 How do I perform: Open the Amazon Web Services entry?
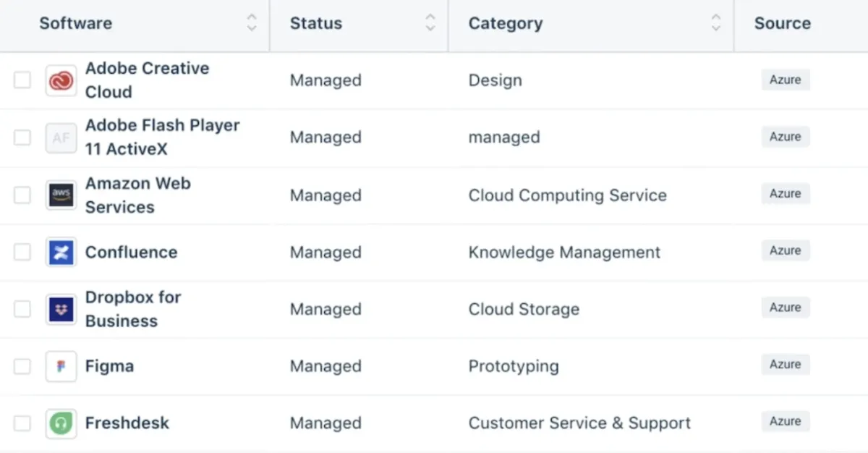click(137, 195)
